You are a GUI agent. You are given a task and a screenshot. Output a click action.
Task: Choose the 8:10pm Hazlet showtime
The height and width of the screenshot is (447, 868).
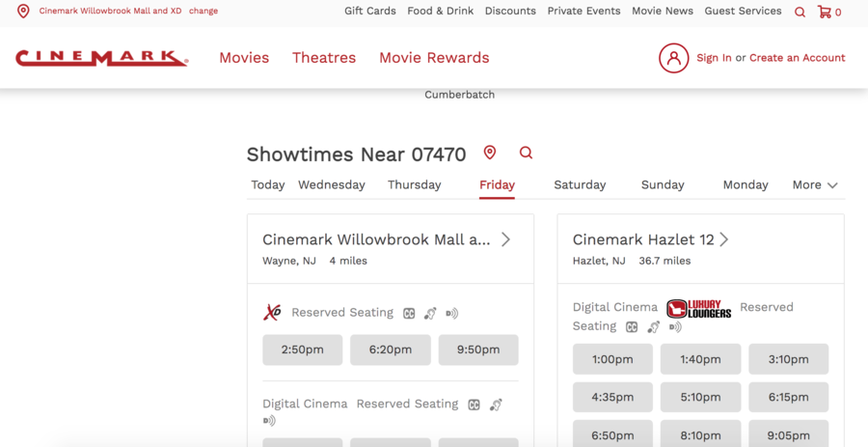tap(700, 434)
